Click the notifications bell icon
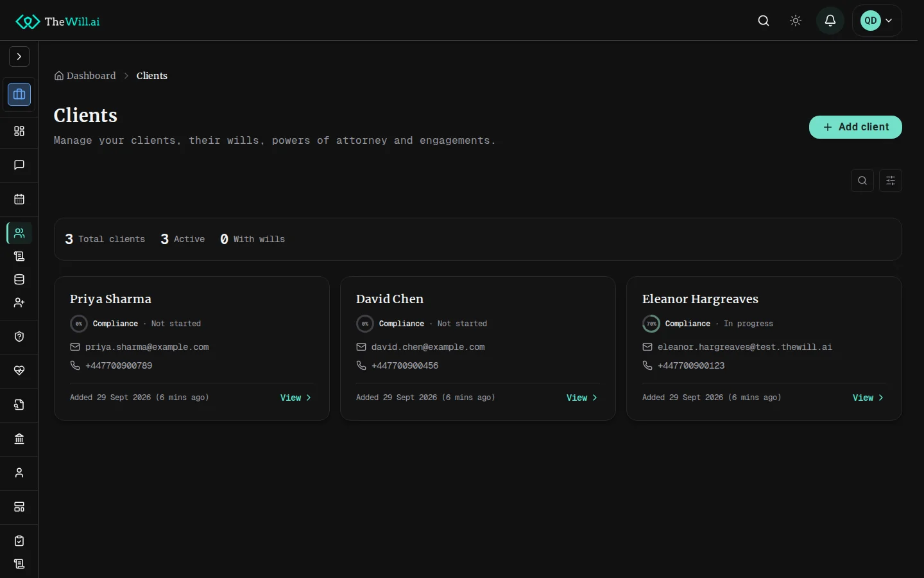This screenshot has width=924, height=578. coord(830,21)
